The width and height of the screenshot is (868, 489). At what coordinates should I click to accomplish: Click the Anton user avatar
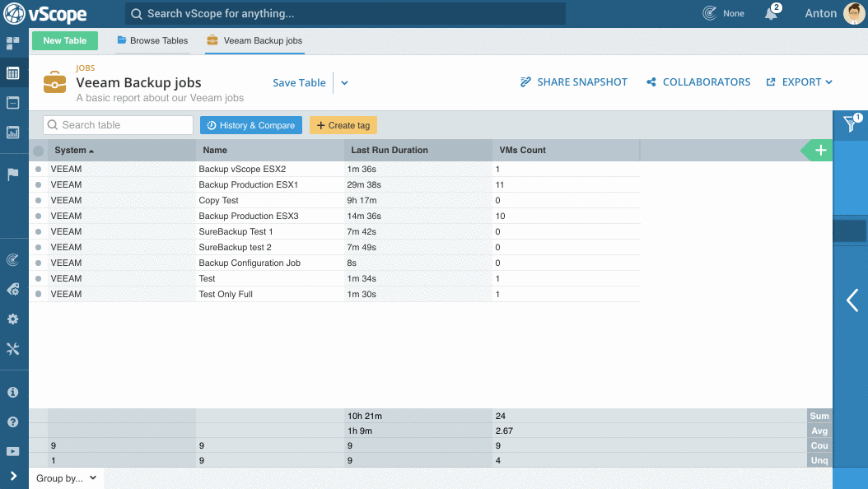[854, 13]
